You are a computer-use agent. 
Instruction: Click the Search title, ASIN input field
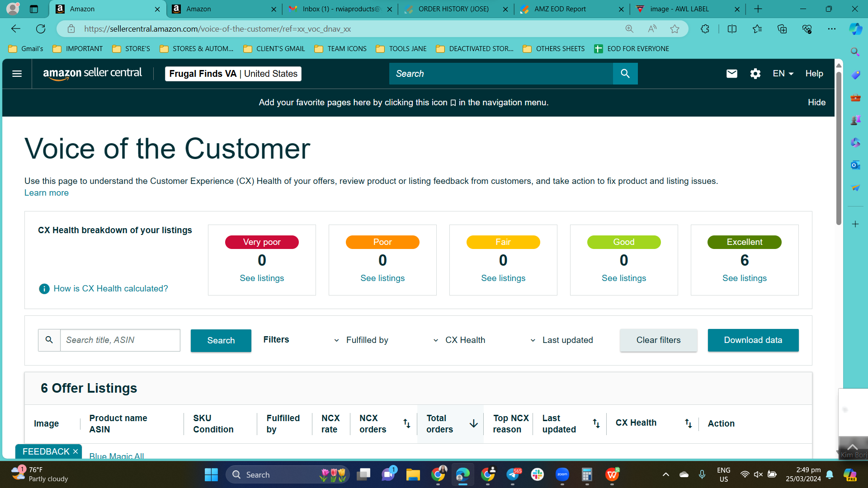pyautogui.click(x=120, y=340)
